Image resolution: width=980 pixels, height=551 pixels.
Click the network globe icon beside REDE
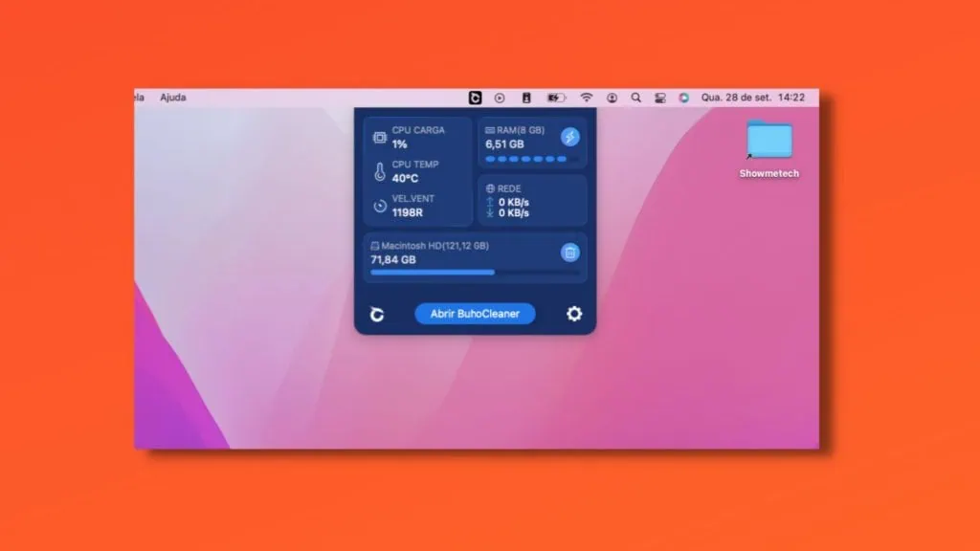tap(490, 189)
